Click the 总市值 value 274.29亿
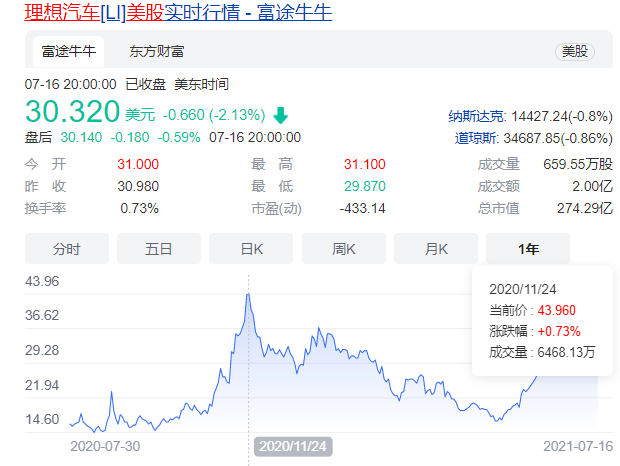This screenshot has width=620, height=466. (585, 208)
